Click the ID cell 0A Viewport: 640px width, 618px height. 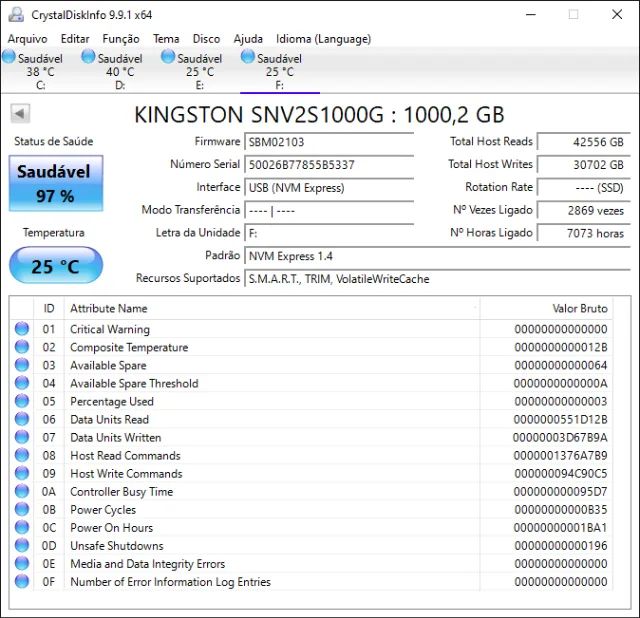(x=49, y=491)
